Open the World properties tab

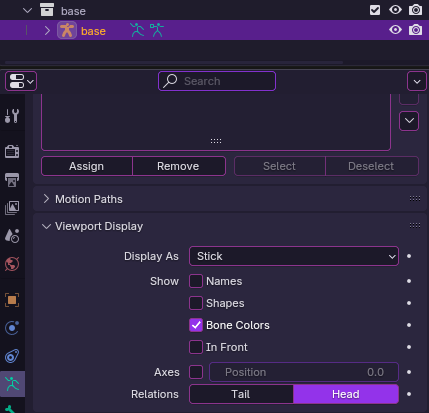(12, 264)
